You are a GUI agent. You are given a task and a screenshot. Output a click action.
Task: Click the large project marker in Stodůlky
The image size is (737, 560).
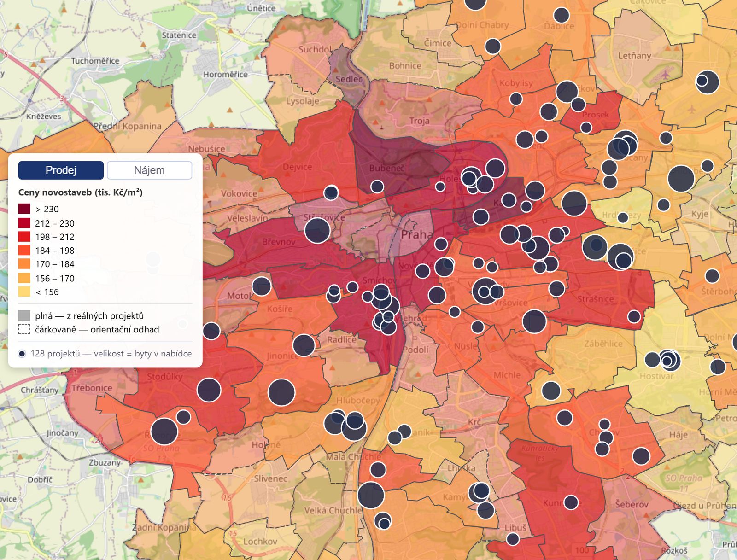click(x=209, y=390)
